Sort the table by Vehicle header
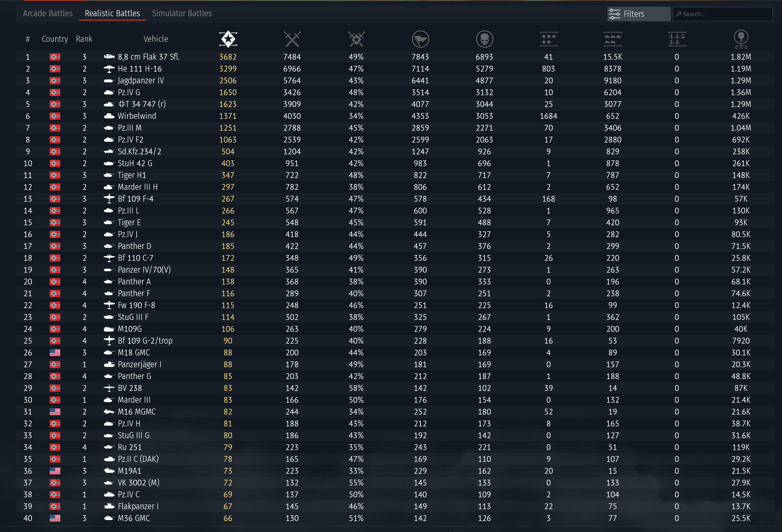The width and height of the screenshot is (782, 532). pyautogui.click(x=156, y=39)
